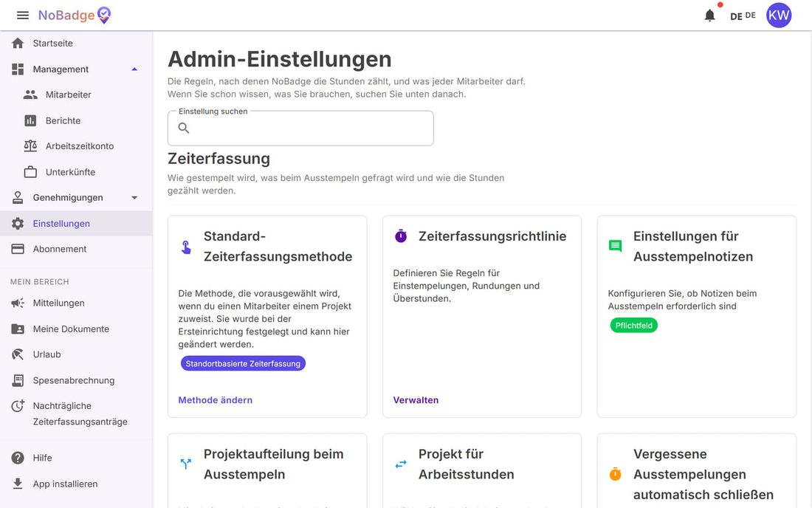Click the Management dashboard icon
The height and width of the screenshot is (508, 812).
pyautogui.click(x=18, y=69)
